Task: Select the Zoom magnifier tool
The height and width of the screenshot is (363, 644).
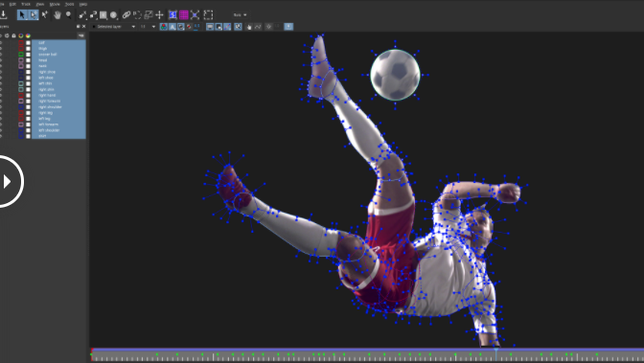Action: (x=68, y=15)
